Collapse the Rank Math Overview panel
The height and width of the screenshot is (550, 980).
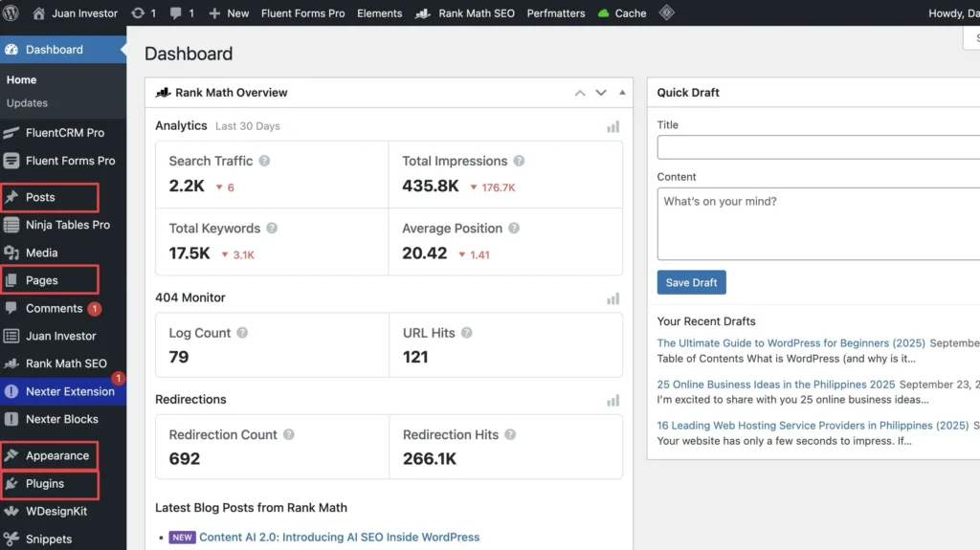tap(622, 93)
